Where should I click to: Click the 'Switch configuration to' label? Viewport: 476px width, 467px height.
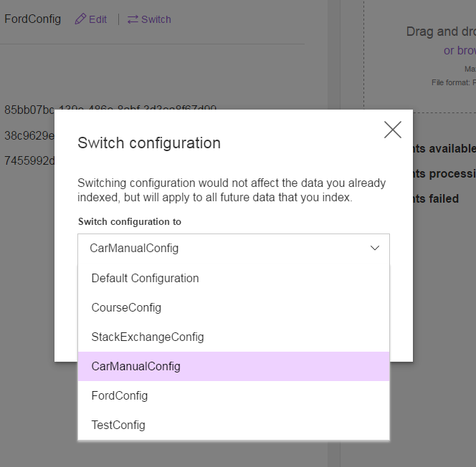pos(130,221)
